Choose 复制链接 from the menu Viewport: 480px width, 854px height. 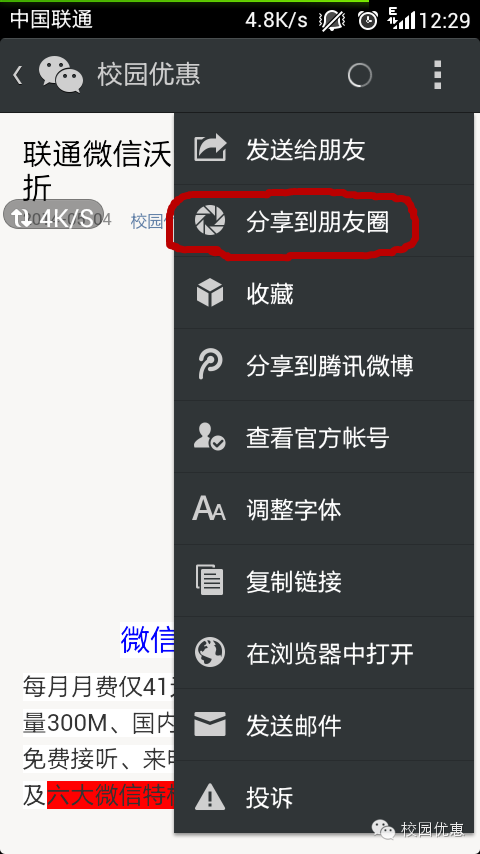[x=324, y=581]
